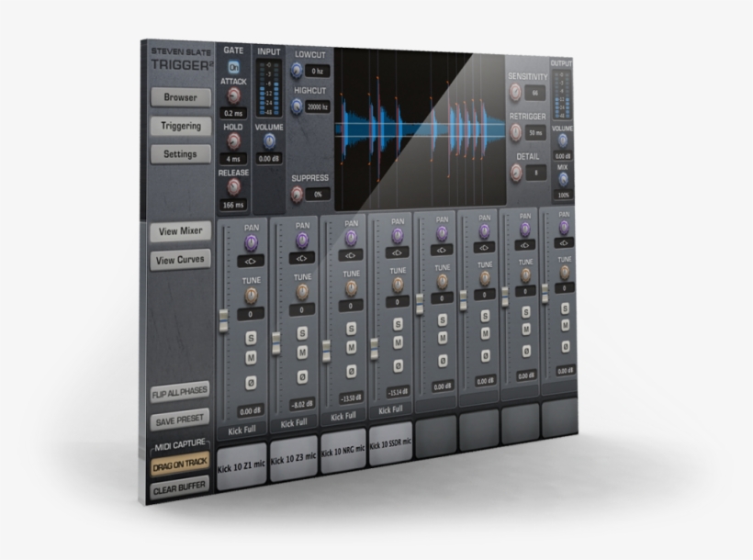
Task: Click Pan knob on Kick 10 NRG channel
Action: [x=351, y=237]
